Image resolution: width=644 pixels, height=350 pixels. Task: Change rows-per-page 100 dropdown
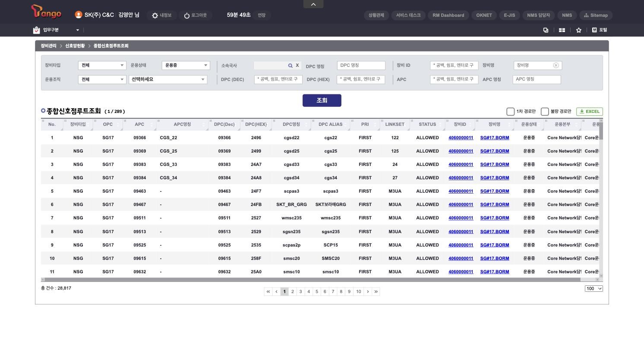pos(594,289)
